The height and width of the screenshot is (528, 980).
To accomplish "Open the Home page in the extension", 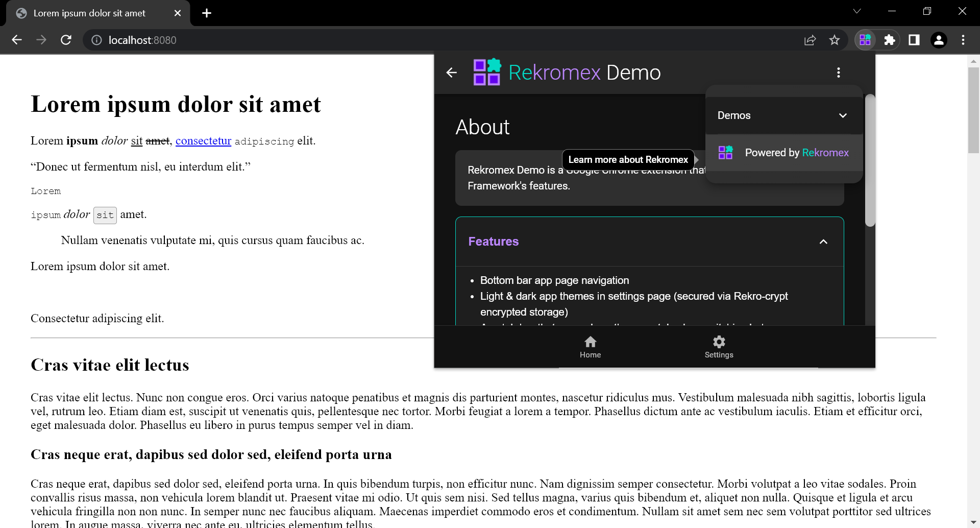I will (590, 346).
